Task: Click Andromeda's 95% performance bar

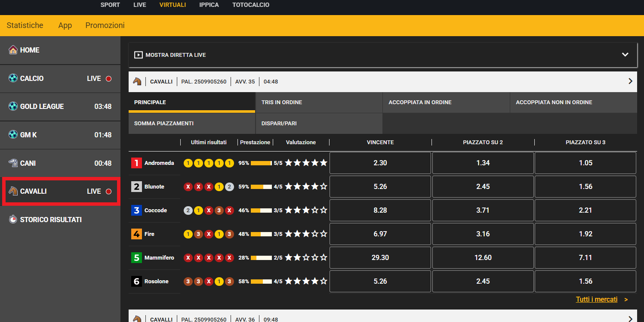Action: click(x=262, y=163)
